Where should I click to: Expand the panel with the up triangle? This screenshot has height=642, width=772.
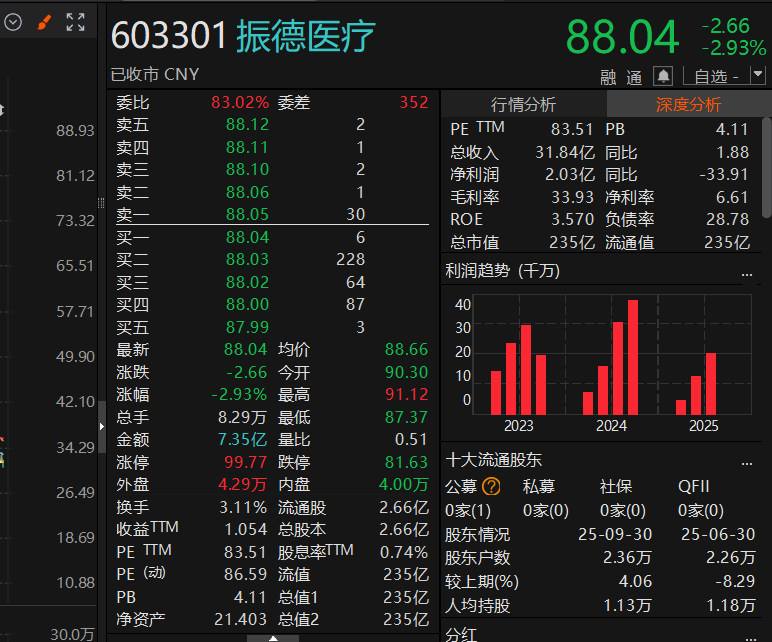tap(273, 638)
